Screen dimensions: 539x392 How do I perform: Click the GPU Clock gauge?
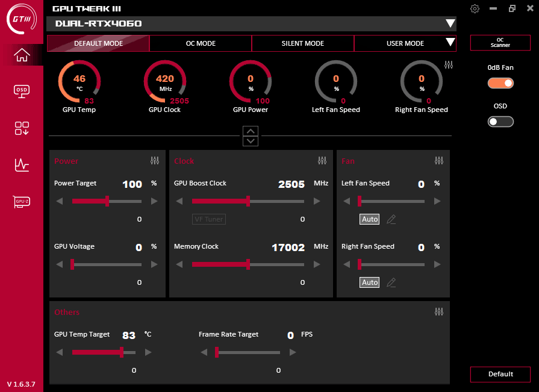165,81
